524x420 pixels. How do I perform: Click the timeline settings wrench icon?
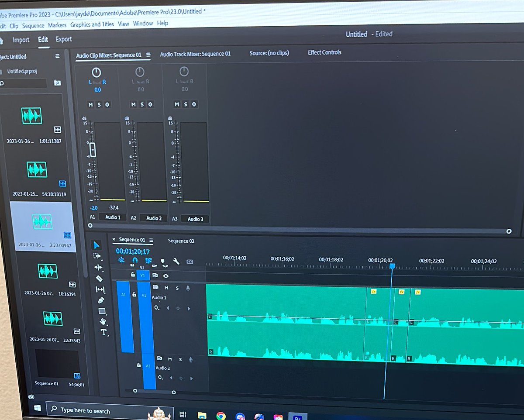[176, 262]
